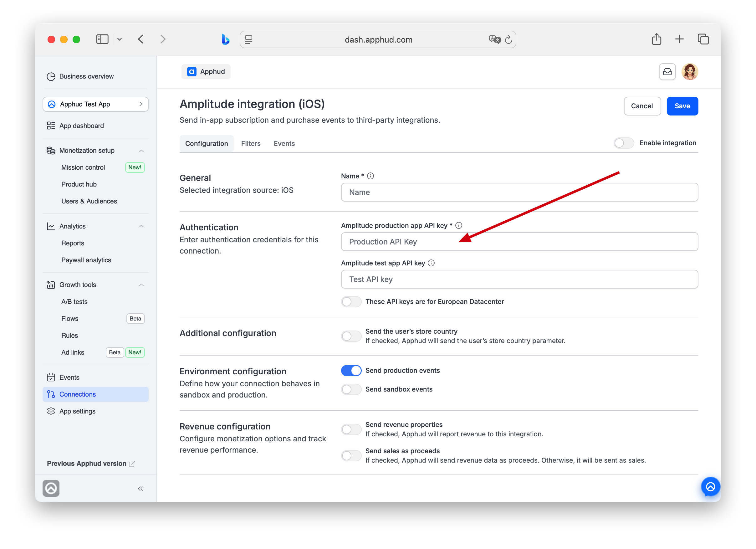Click the Safari share icon
The image size is (756, 549).
656,39
